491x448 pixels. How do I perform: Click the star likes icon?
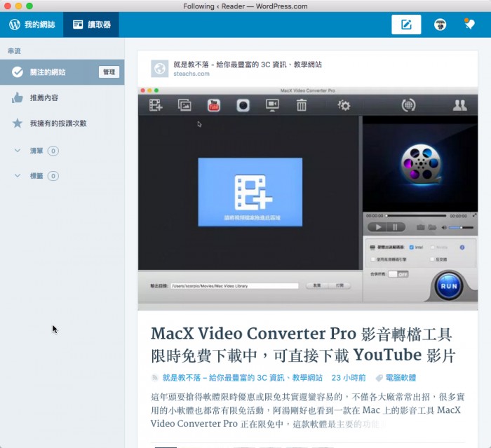click(x=18, y=123)
